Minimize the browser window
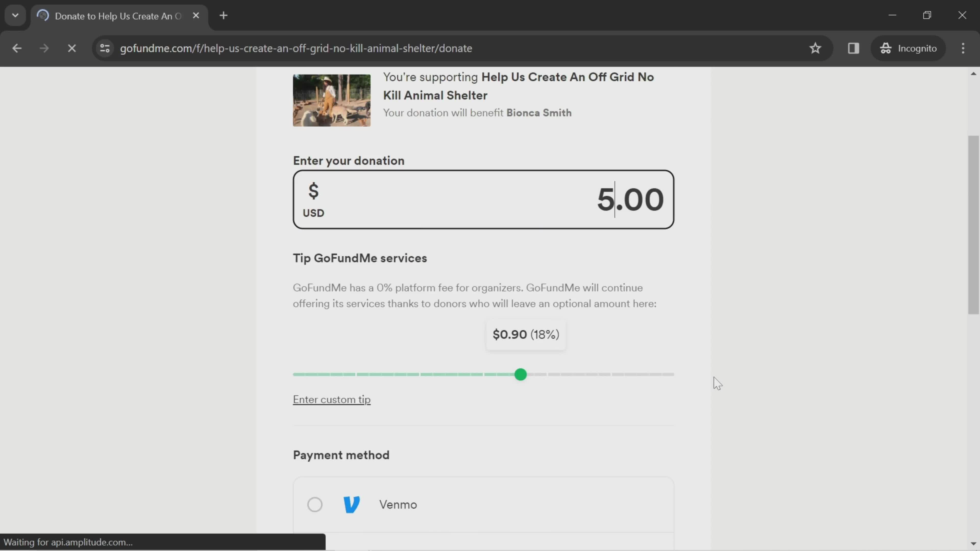The image size is (980, 551). point(892,15)
